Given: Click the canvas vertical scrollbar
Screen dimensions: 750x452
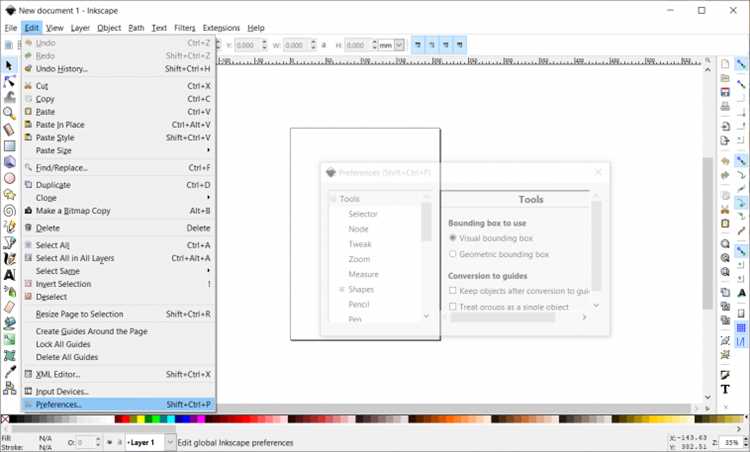Looking at the screenshot, I should coord(708,232).
